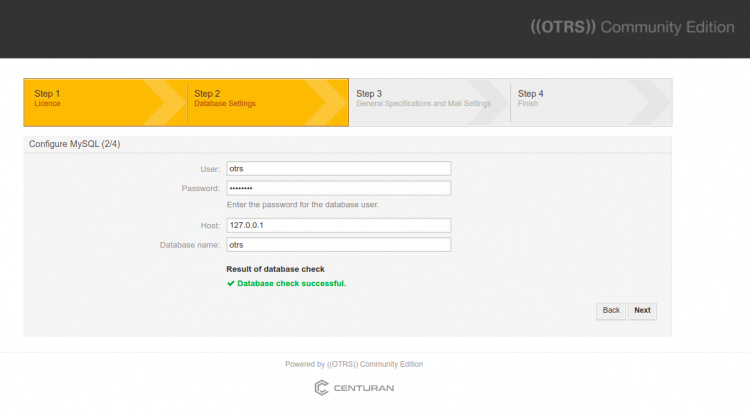
Task: Focus the User input field
Action: [x=338, y=169]
